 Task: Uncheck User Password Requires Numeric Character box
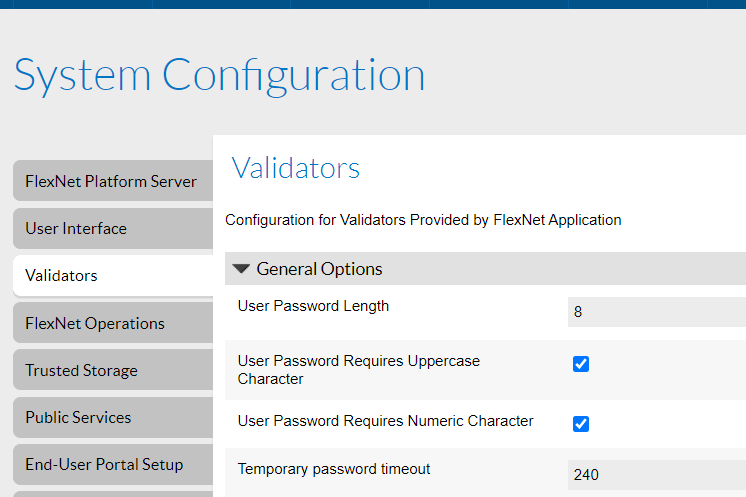580,424
